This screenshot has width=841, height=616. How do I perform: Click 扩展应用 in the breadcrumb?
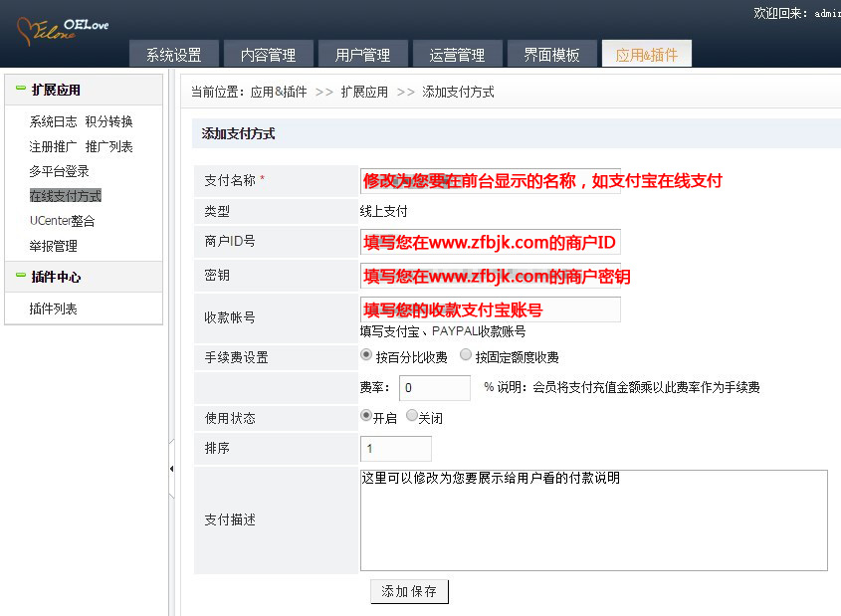(x=364, y=92)
